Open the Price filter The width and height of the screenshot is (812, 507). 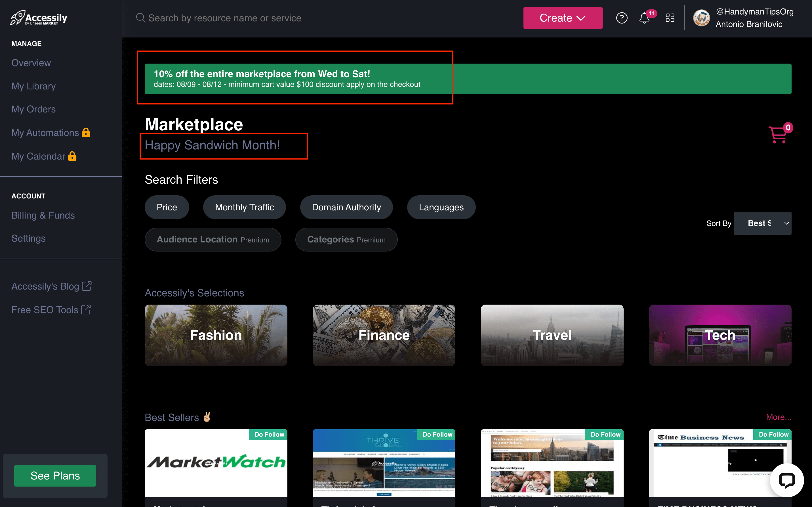[167, 207]
